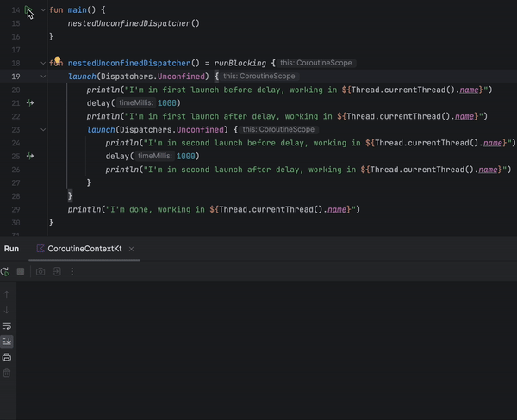The height and width of the screenshot is (420, 517).
Task: Collapse the nestedUnconfinedDispatcher function fold chevron
Action: [x=43, y=63]
